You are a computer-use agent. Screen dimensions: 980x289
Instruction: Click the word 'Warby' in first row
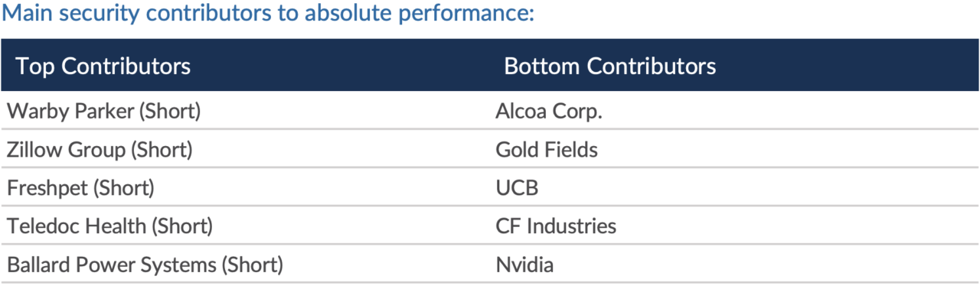[32, 111]
